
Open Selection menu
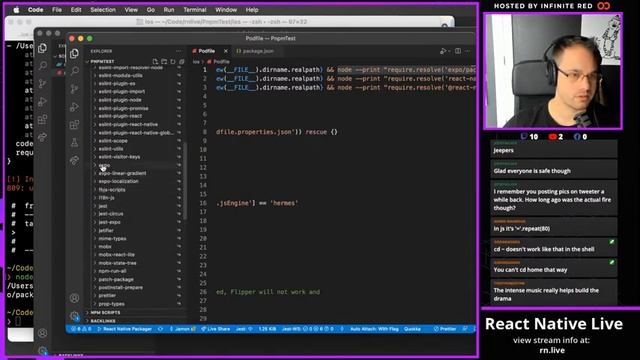103,10
